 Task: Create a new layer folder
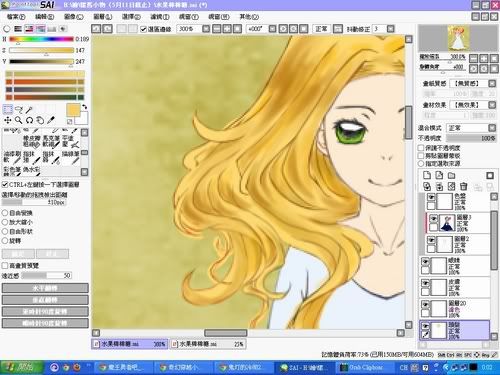(451, 175)
